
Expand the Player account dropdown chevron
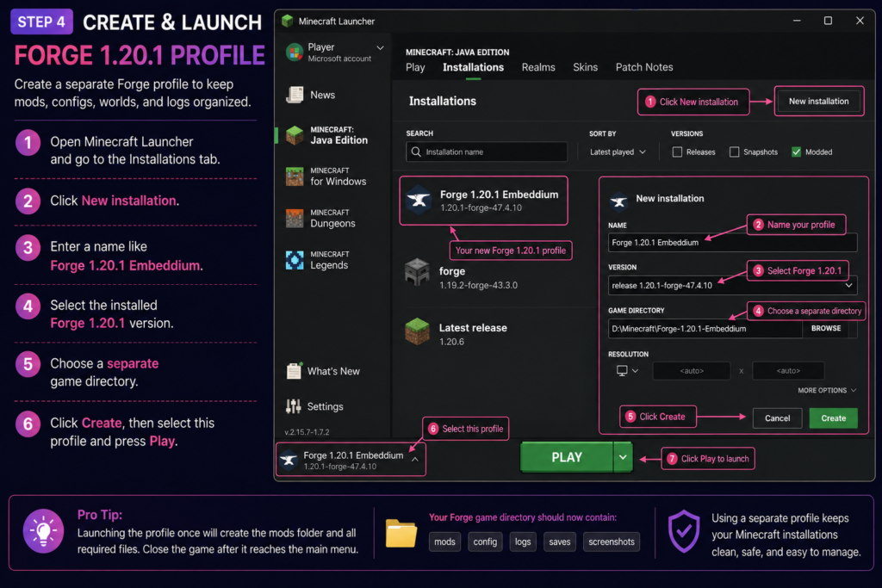point(380,48)
